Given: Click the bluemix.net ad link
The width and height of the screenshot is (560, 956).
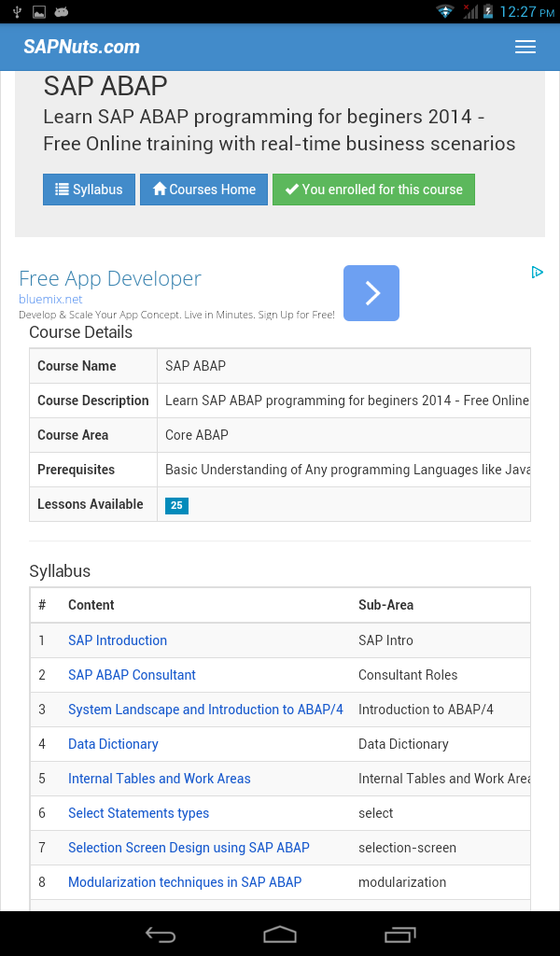Looking at the screenshot, I should coord(50,300).
